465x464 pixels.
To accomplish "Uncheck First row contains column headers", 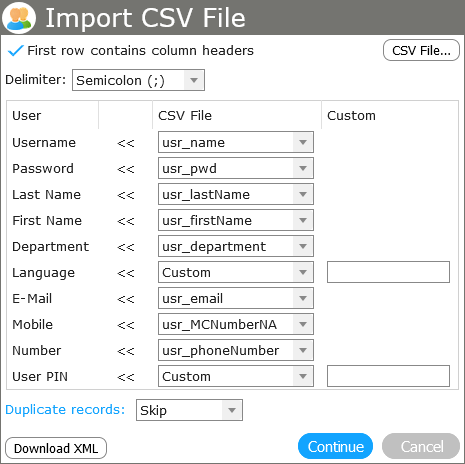I will tap(15, 51).
